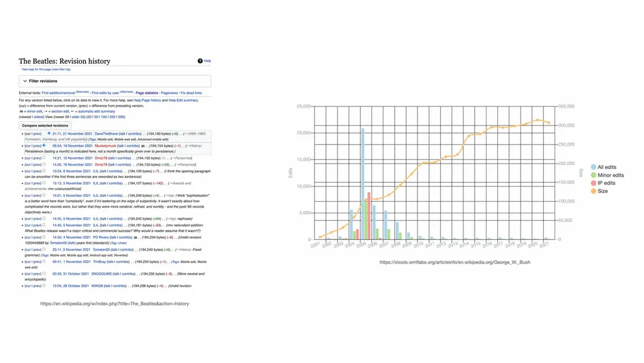Click the oldest revisions link
The width and height of the screenshot is (644, 363).
pyautogui.click(x=39, y=117)
